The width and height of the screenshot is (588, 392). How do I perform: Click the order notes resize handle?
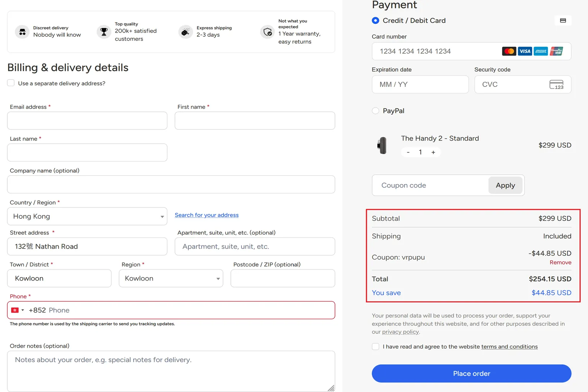331,388
